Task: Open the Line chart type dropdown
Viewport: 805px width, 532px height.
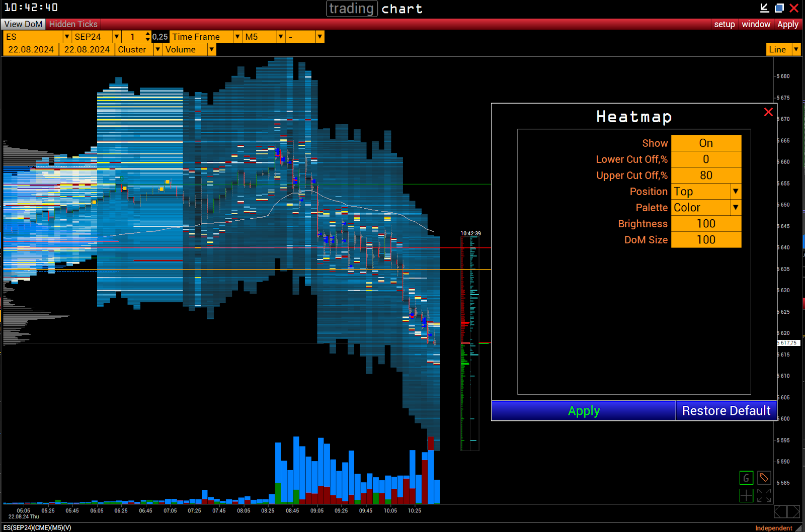Action: click(783, 49)
